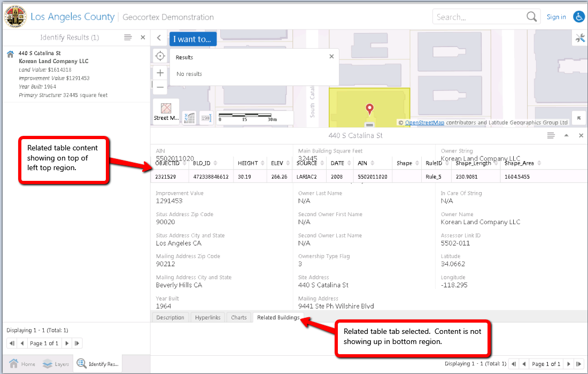Go to the first page in the bottom-right pager
The width and height of the screenshot is (588, 374).
[514, 364]
